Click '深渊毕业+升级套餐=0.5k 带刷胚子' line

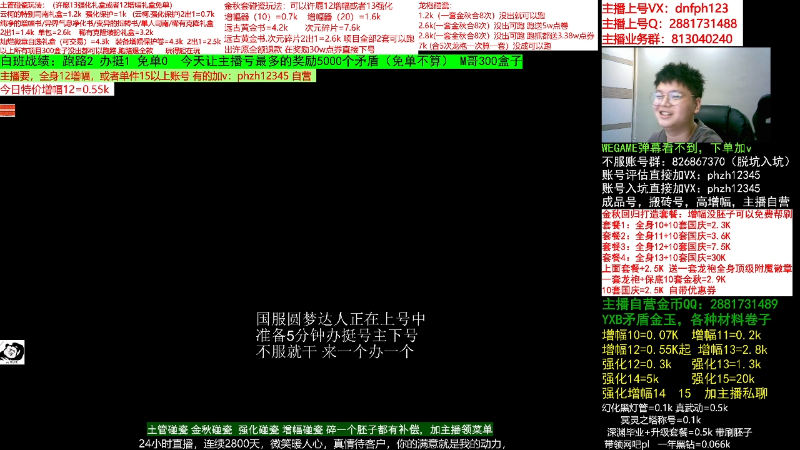(679, 432)
